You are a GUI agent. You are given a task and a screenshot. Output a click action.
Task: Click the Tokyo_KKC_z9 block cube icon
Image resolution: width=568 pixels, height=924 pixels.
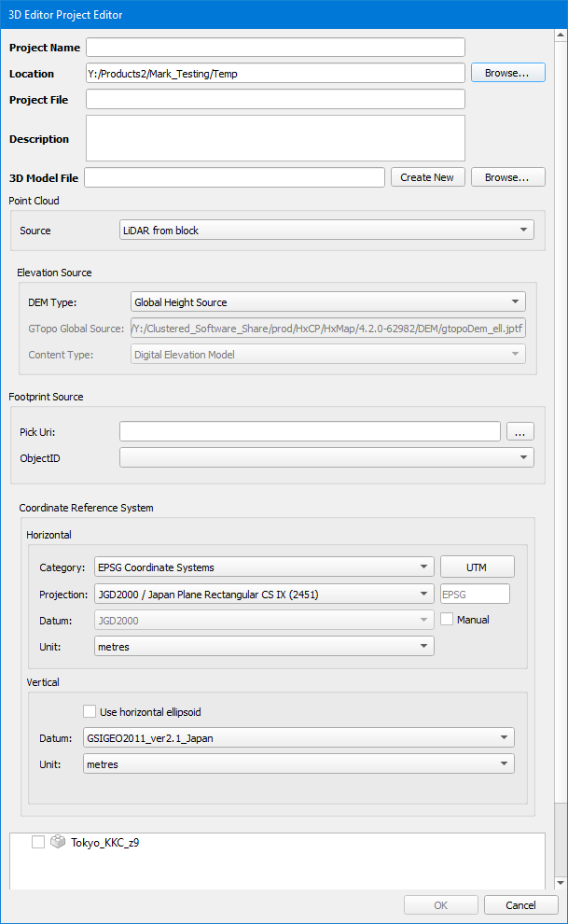[57, 843]
